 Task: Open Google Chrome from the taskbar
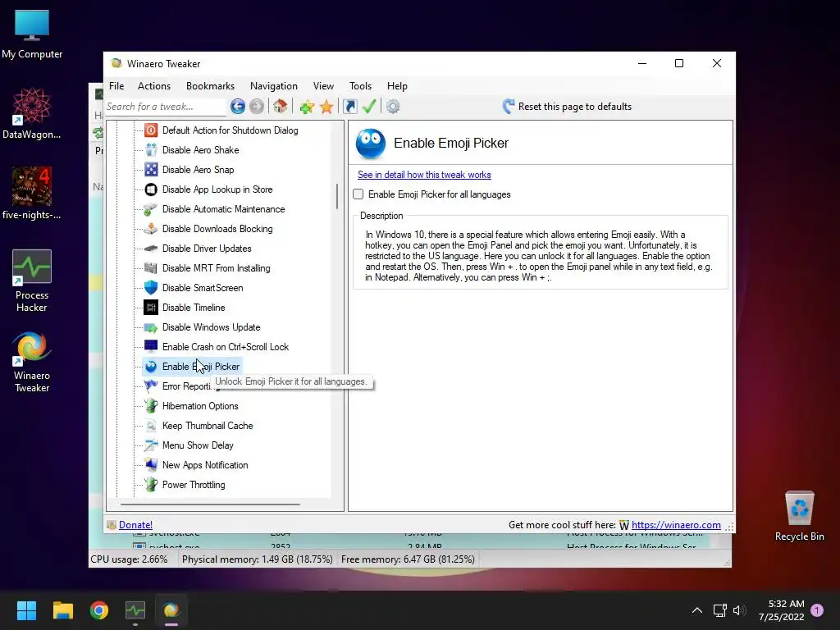[x=99, y=610]
